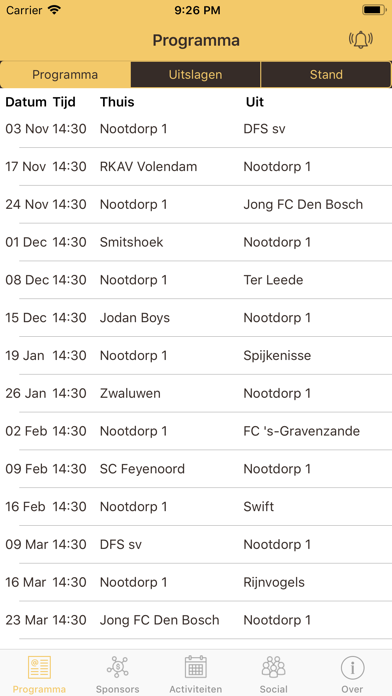Tap the Wi-Fi status icon
Image resolution: width=392 pixels, height=696 pixels.
point(54,10)
